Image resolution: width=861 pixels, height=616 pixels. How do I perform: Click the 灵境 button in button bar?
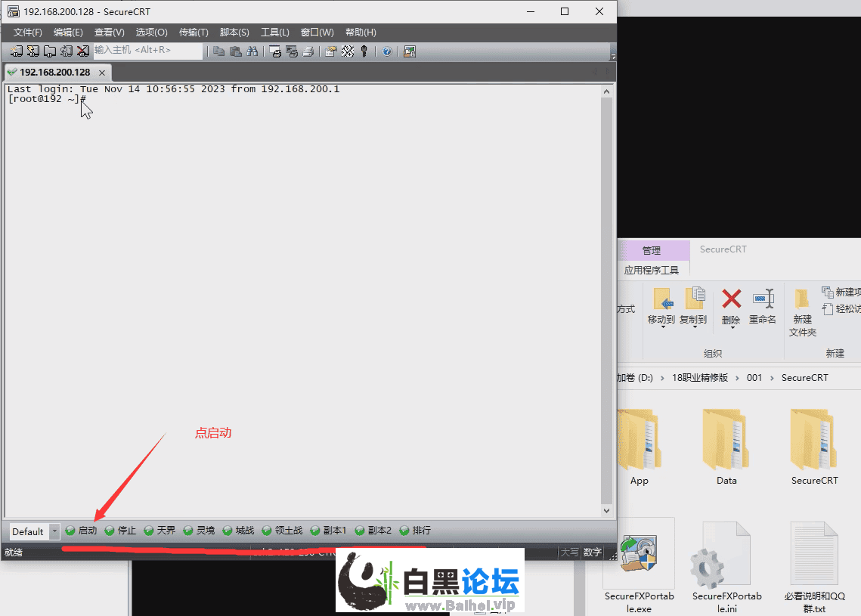[200, 531]
